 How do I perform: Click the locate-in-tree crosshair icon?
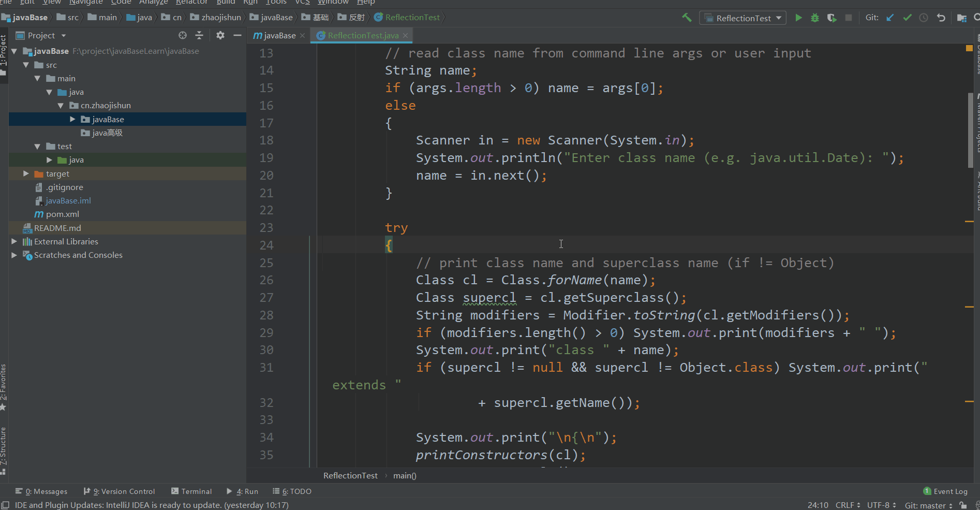click(x=183, y=35)
